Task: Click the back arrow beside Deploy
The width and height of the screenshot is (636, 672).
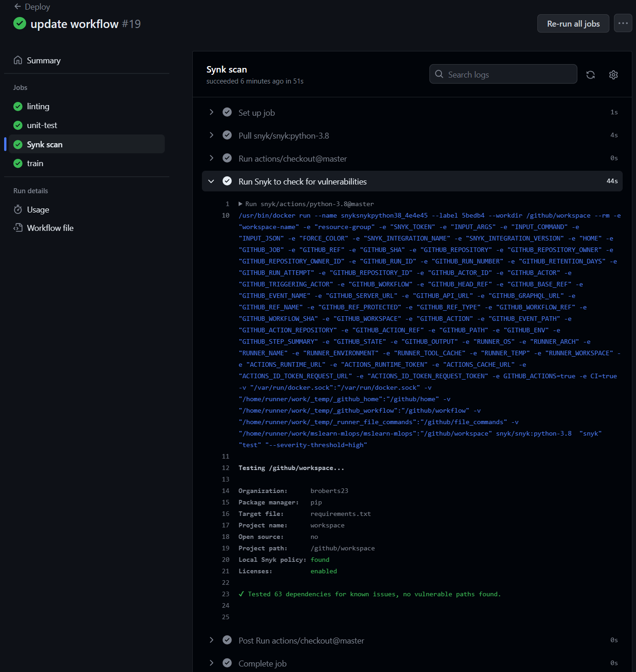Action: point(17,6)
